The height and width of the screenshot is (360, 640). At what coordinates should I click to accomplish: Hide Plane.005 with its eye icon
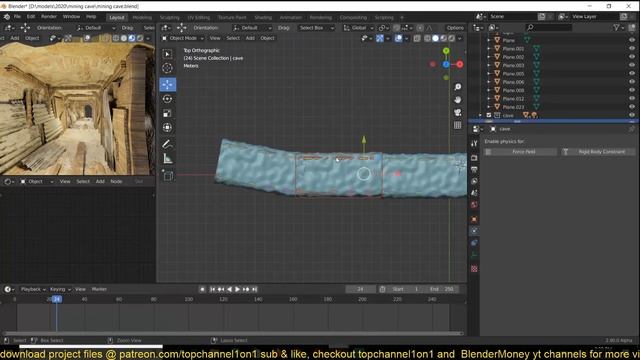point(632,73)
